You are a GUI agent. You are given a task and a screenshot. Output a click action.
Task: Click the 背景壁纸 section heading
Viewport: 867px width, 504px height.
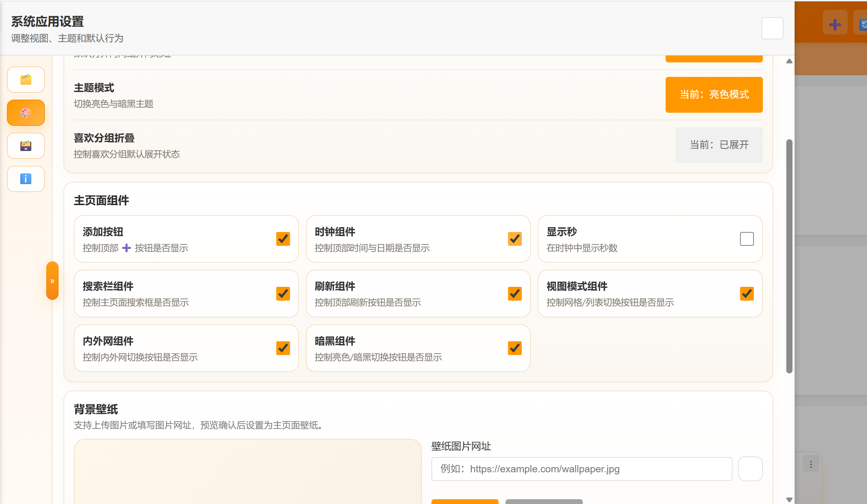(96, 409)
